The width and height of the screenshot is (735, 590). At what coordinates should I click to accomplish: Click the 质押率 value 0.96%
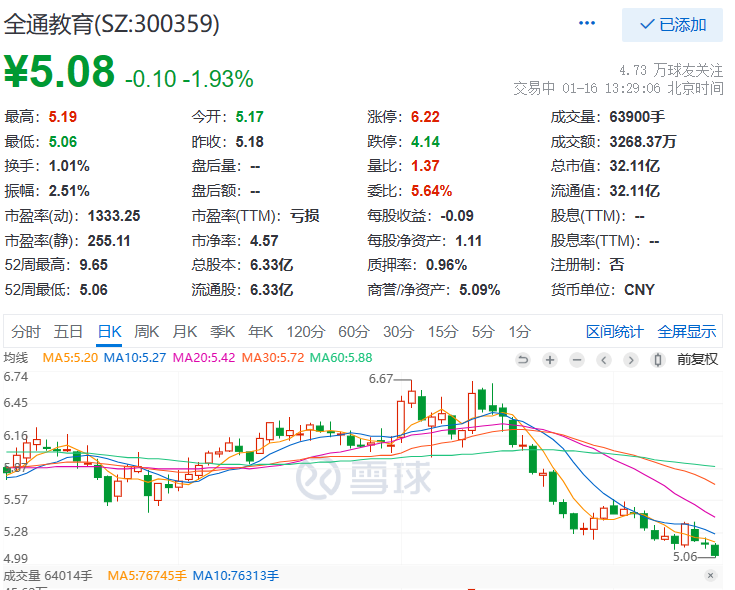coord(446,265)
